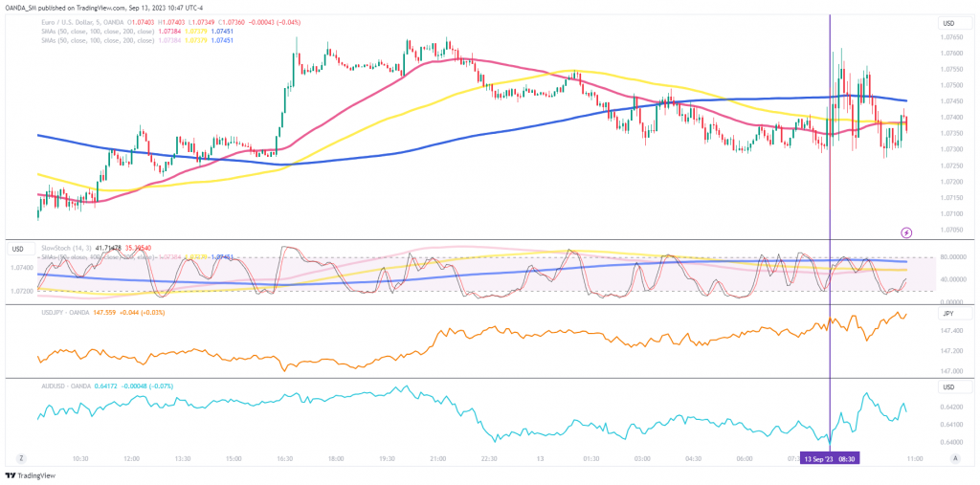Click the 13 Sep '23 08:30 marker
Image resolution: width=980 pixels, height=485 pixels.
(830, 458)
